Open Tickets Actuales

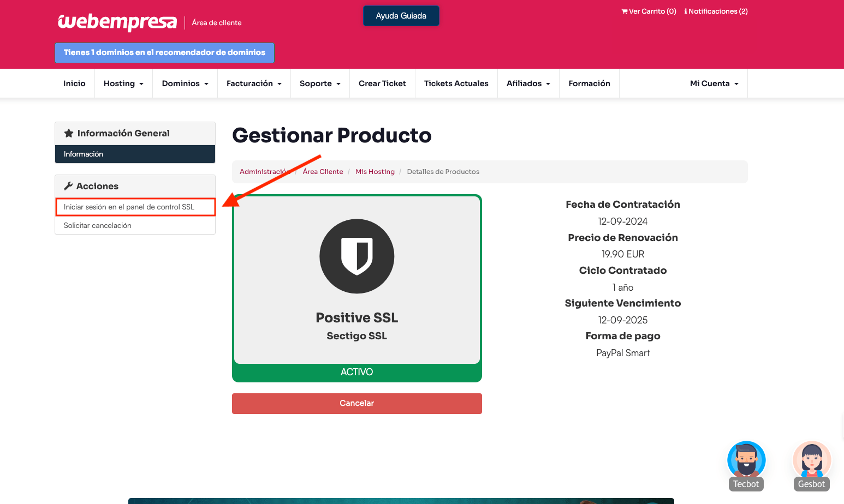[456, 83]
